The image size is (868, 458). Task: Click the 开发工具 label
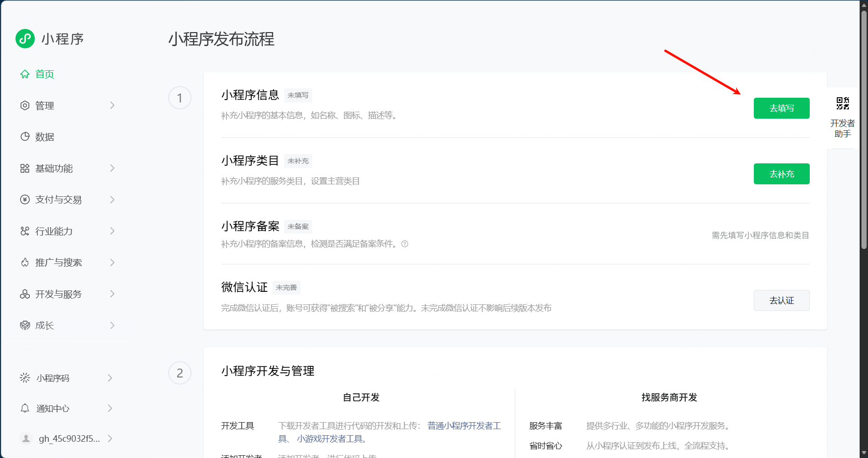[238, 425]
